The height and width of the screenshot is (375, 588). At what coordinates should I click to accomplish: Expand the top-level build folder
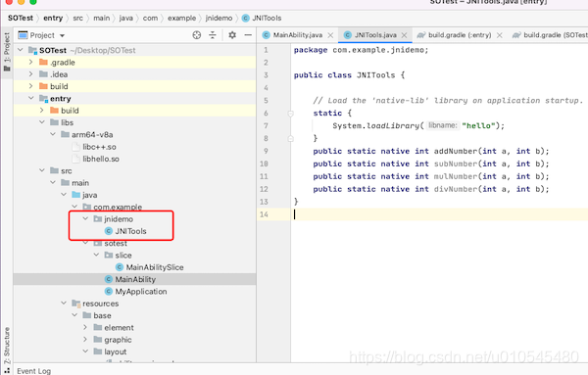click(x=31, y=86)
